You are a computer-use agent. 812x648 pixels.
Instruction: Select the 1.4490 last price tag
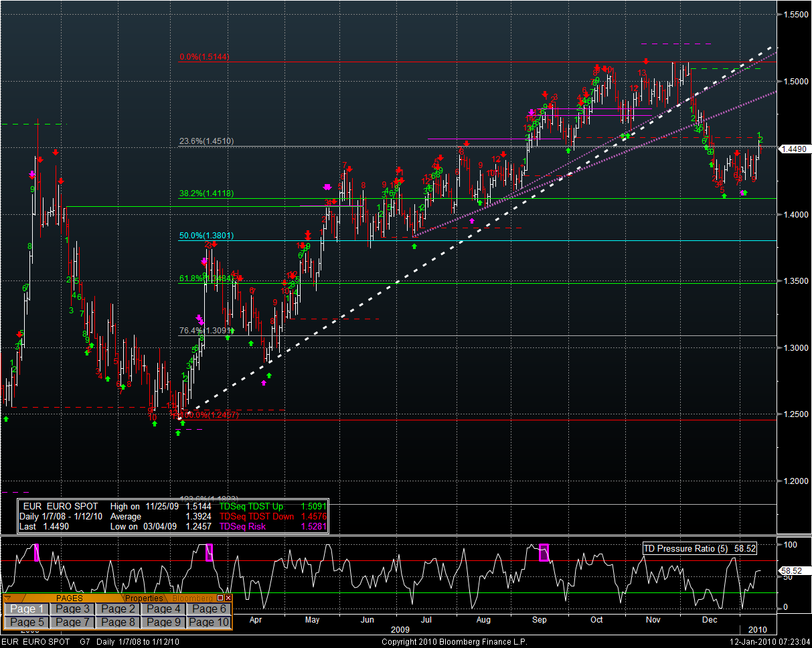point(795,150)
